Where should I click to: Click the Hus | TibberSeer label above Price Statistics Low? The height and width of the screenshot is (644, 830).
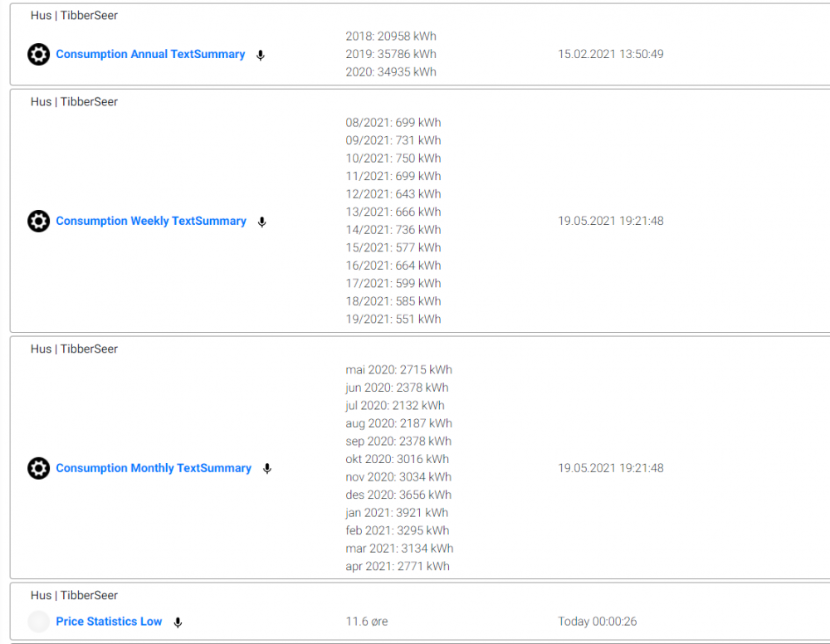click(x=75, y=596)
